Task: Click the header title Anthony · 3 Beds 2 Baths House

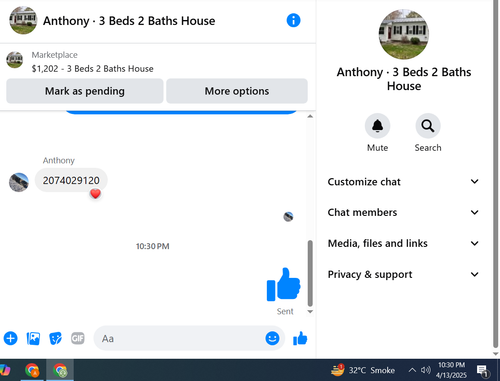Action: pyautogui.click(x=129, y=21)
